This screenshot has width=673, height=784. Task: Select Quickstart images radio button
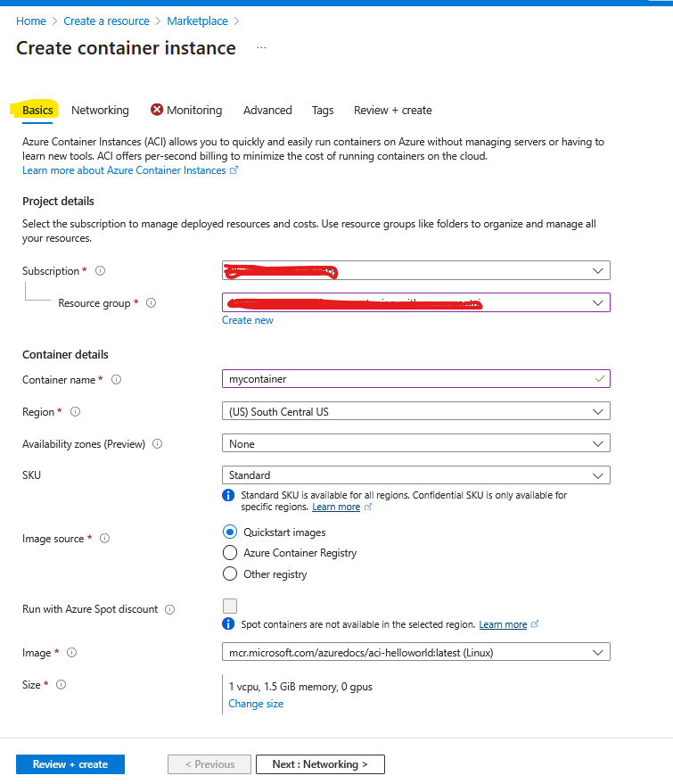click(x=230, y=532)
